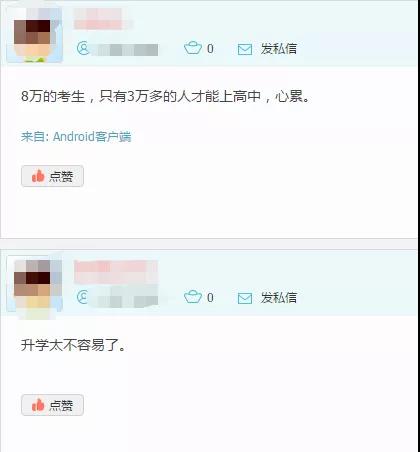Send private message 发私信 to second commenter

click(x=279, y=297)
